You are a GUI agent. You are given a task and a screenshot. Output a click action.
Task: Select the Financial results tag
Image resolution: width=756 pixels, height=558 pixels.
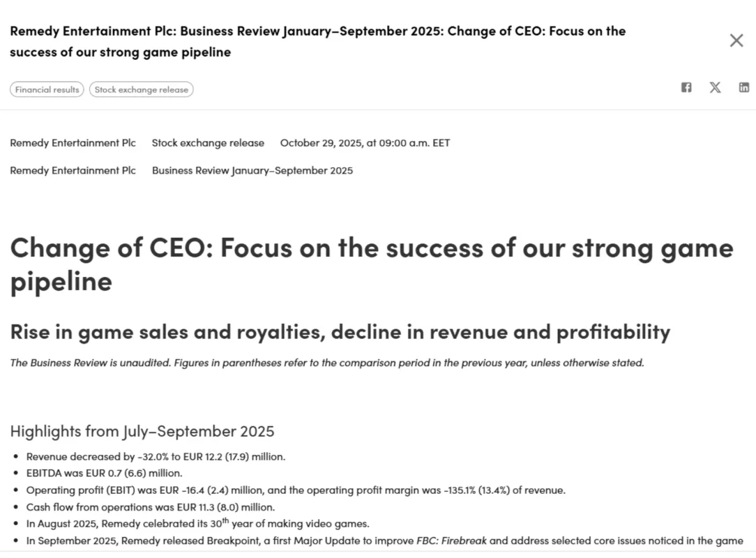coord(47,89)
